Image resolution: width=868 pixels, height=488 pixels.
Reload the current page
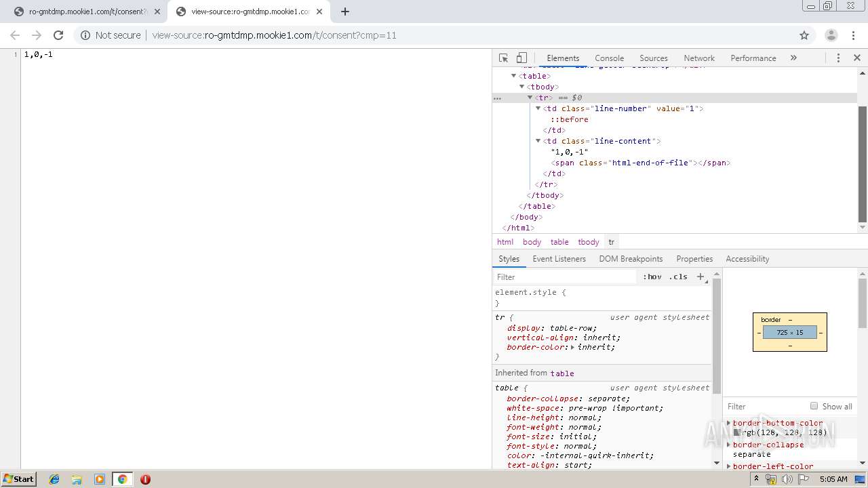[58, 35]
